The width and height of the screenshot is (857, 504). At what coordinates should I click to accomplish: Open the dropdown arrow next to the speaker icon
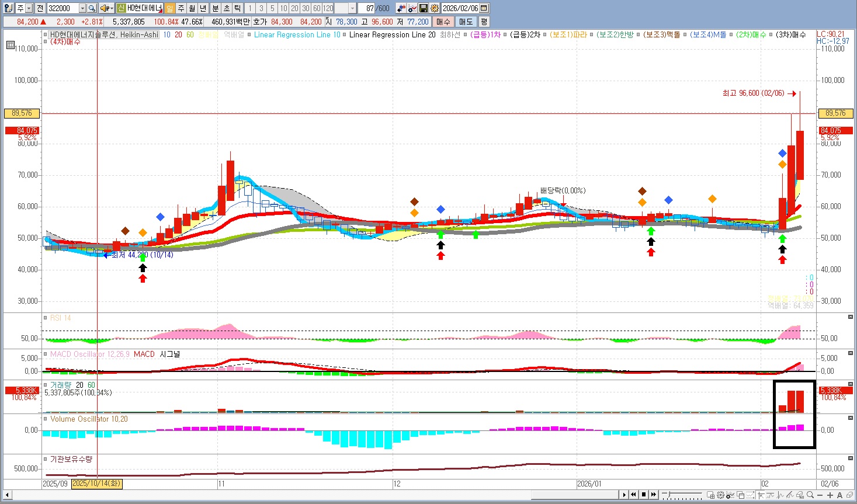[x=112, y=8]
